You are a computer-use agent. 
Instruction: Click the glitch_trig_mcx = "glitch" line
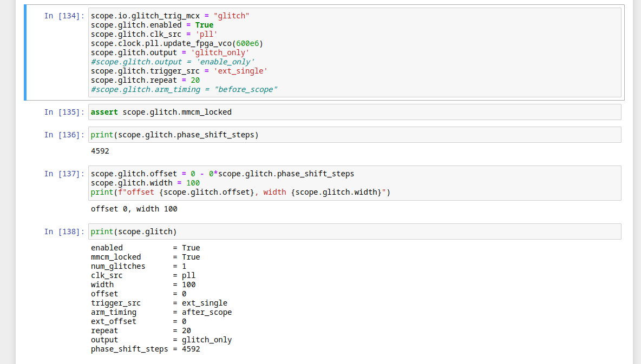tap(170, 16)
